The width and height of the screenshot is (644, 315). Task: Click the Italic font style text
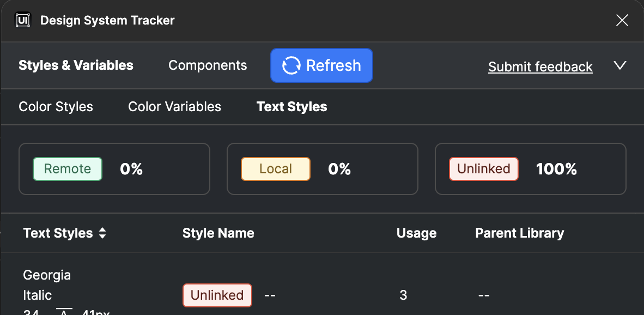(38, 295)
